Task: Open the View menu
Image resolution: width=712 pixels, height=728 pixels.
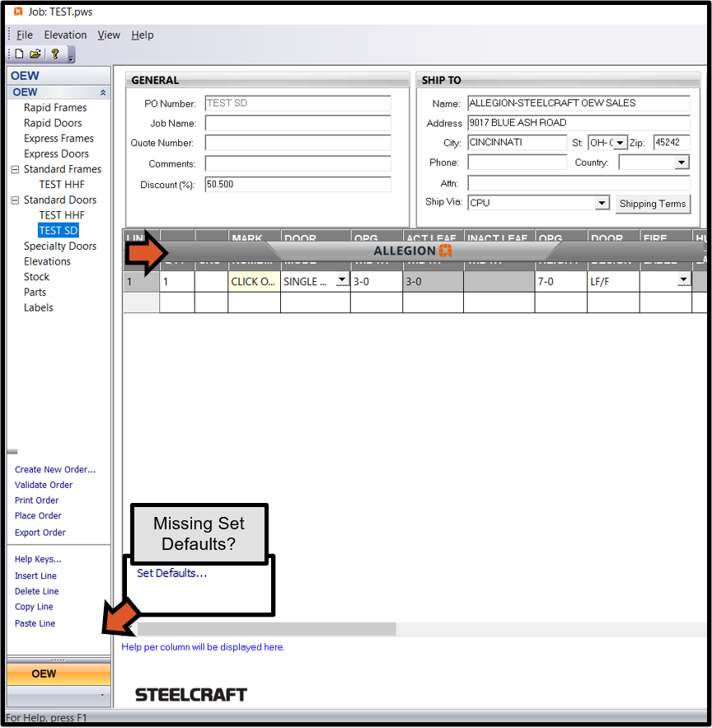Action: click(109, 35)
